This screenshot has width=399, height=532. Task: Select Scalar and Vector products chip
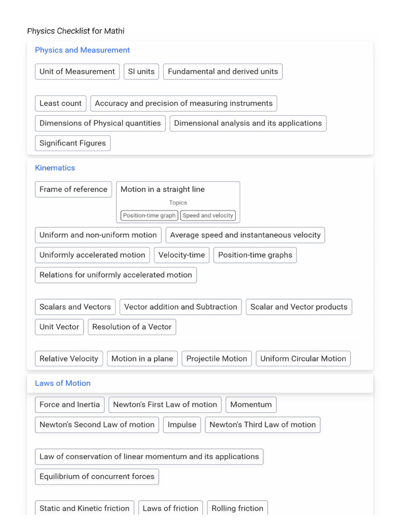[x=299, y=307]
